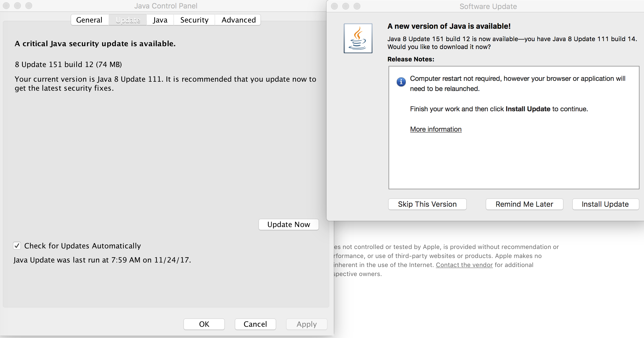Click the blue info icon in release notes
The width and height of the screenshot is (644, 338).
(x=401, y=82)
